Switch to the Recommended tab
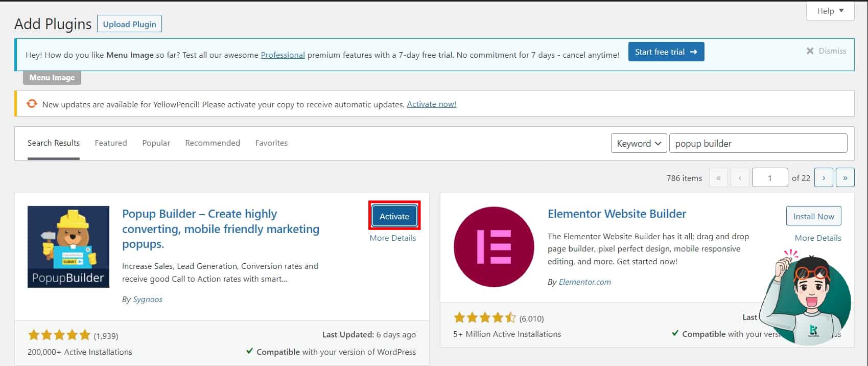 213,143
